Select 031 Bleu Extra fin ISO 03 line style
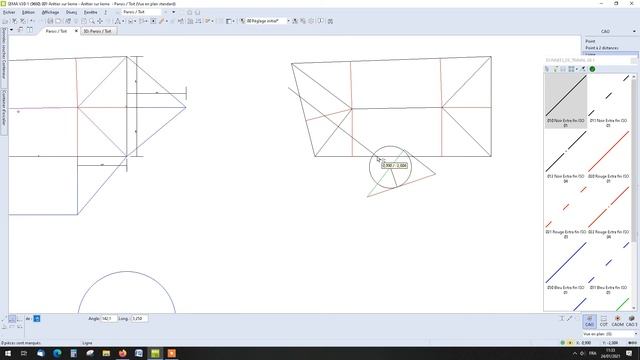Viewport: 640px width, 360px height. point(608,268)
